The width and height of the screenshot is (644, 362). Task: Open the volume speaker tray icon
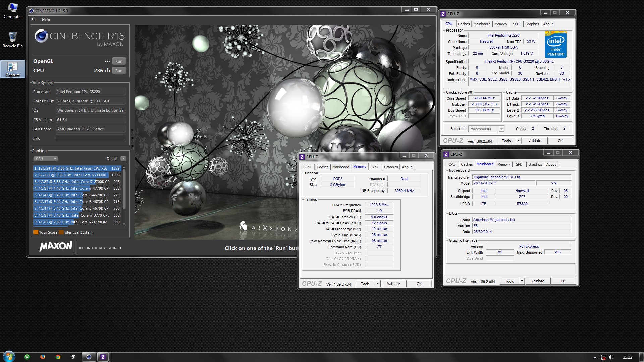click(611, 357)
